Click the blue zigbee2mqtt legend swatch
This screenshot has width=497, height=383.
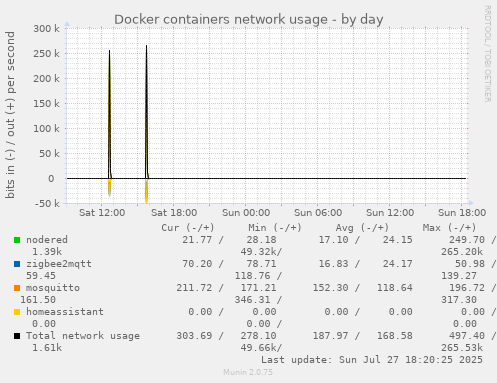17,264
